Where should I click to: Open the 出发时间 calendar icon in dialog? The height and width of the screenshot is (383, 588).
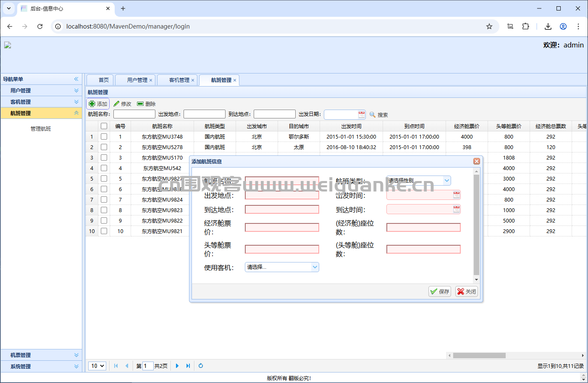[x=457, y=194]
